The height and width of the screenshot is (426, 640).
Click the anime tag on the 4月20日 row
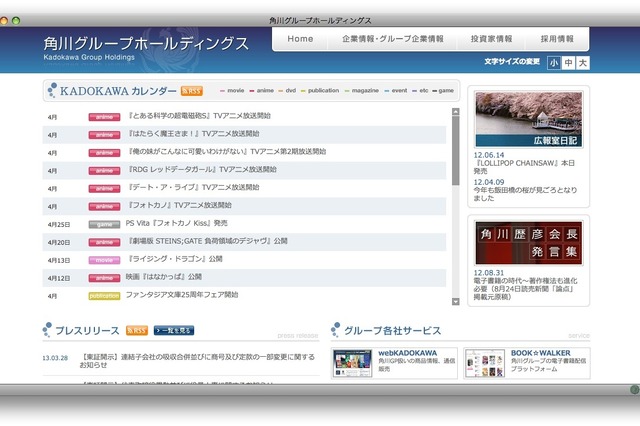[x=104, y=242]
